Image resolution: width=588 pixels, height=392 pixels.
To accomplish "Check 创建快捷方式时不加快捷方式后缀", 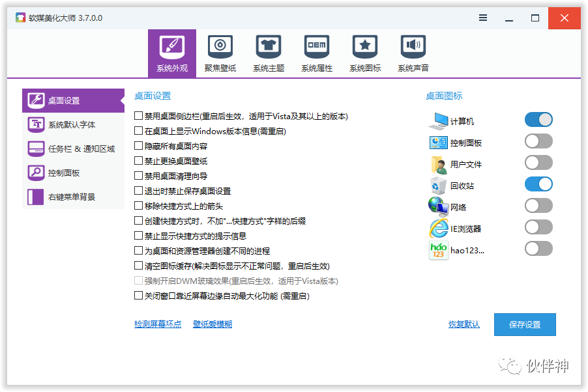I will click(138, 221).
